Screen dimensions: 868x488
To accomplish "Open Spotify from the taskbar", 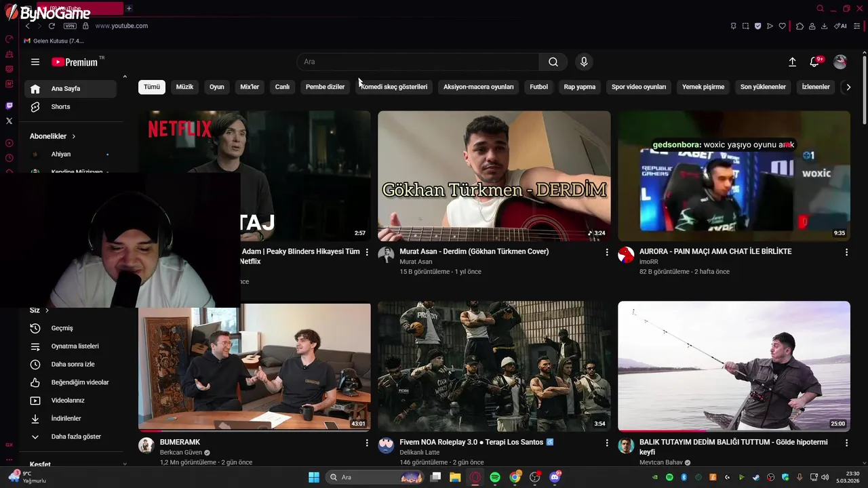I will (495, 477).
